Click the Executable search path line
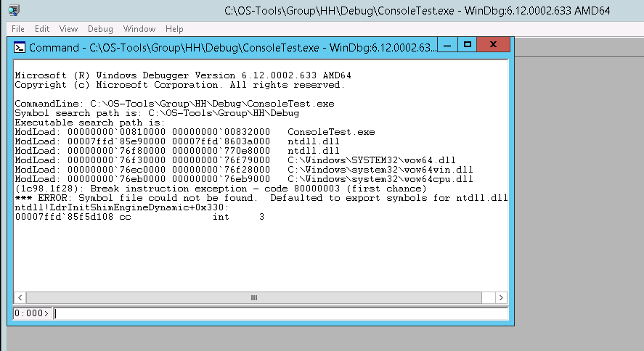Viewport: 644px width, 351px height. pos(89,123)
